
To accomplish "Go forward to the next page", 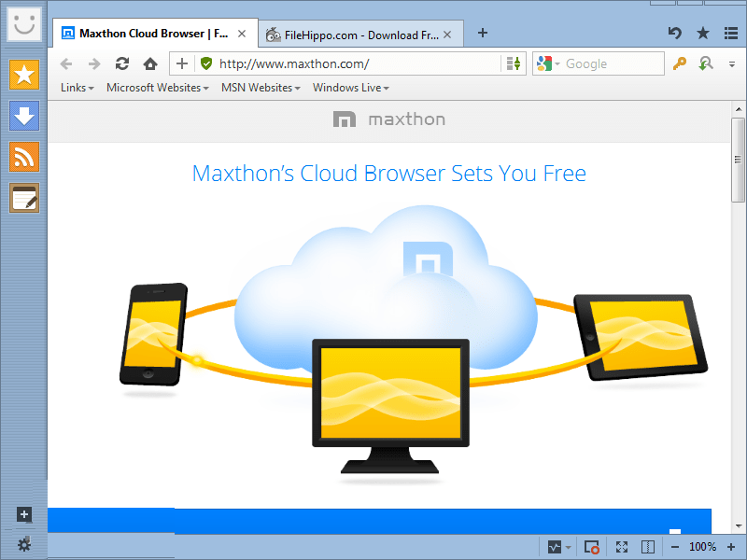I will (94, 63).
